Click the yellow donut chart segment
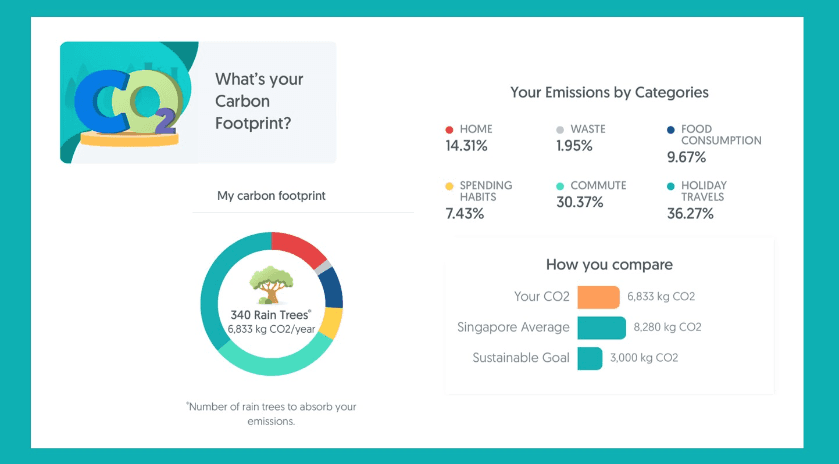The height and width of the screenshot is (464, 839). (332, 323)
